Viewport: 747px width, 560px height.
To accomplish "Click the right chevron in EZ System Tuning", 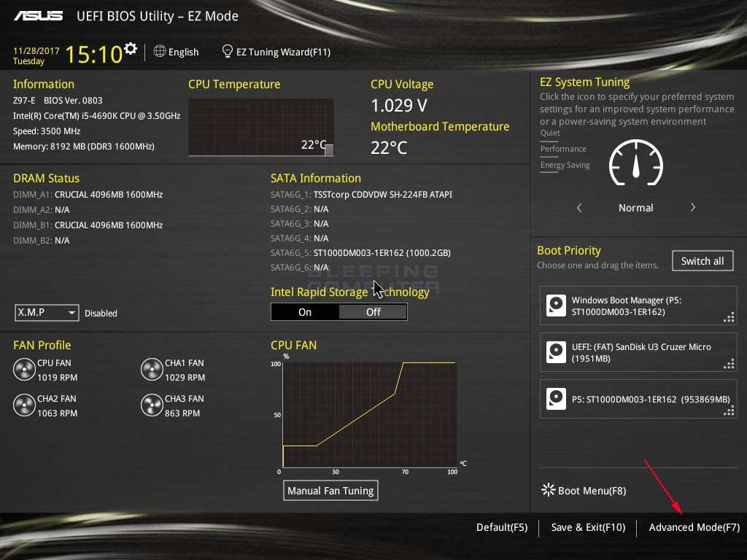I will point(692,207).
